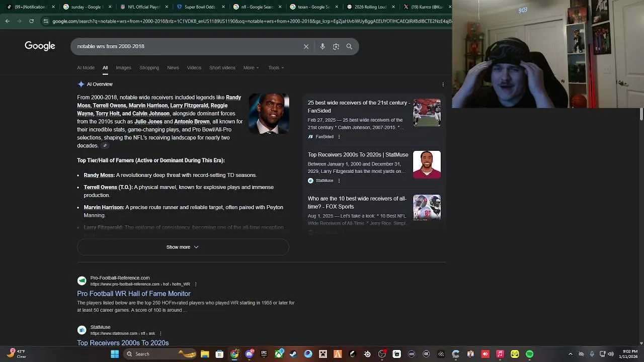Start a voice search with the microphone

tap(323, 46)
